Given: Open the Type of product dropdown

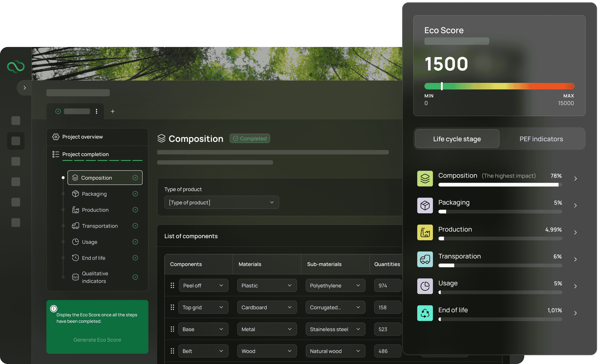Looking at the screenshot, I should (221, 202).
